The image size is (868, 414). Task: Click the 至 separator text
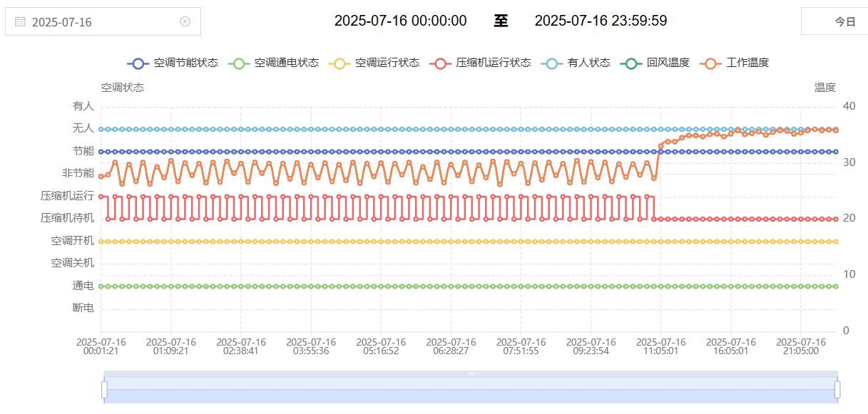(x=501, y=21)
